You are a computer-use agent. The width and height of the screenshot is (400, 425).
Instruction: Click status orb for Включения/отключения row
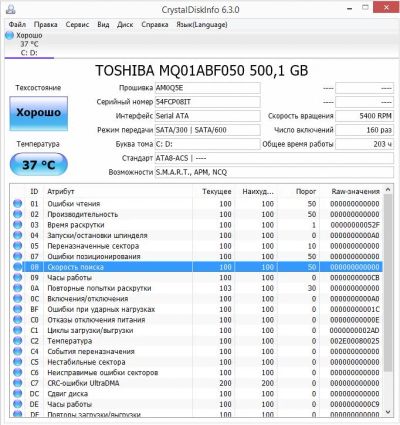pos(18,298)
